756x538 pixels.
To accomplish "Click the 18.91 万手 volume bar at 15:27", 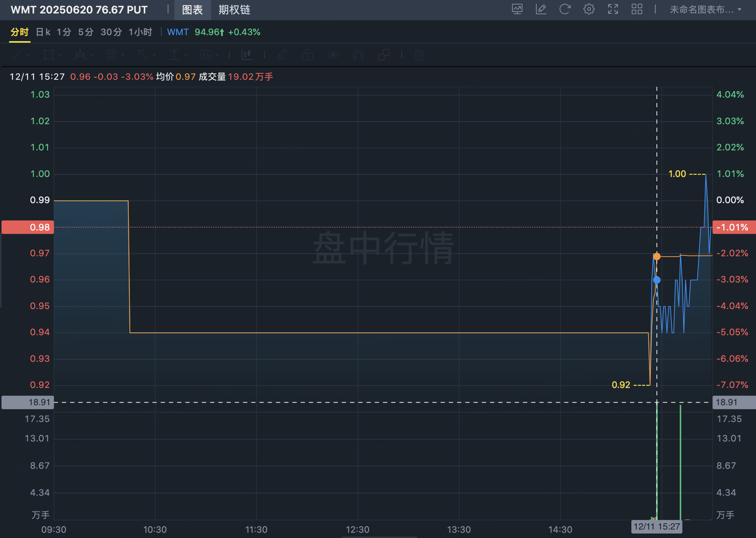I will click(657, 460).
